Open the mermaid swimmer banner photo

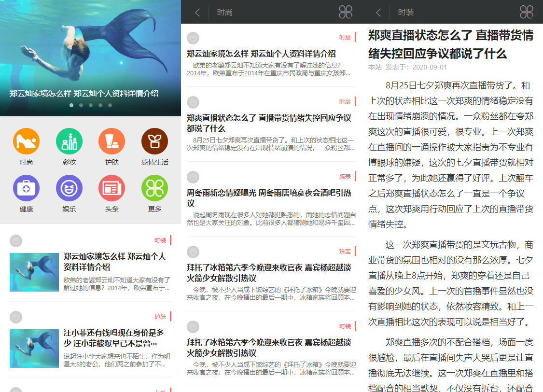pos(90,58)
